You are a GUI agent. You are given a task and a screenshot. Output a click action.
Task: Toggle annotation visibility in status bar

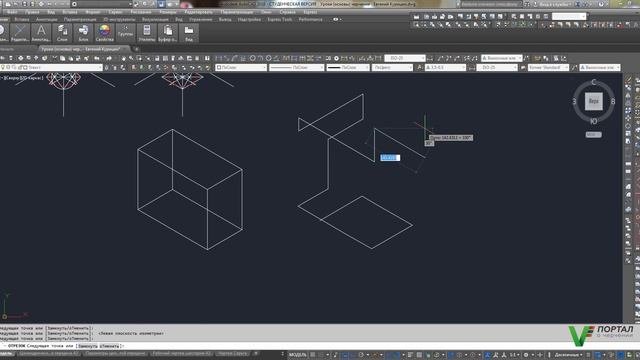(488, 355)
